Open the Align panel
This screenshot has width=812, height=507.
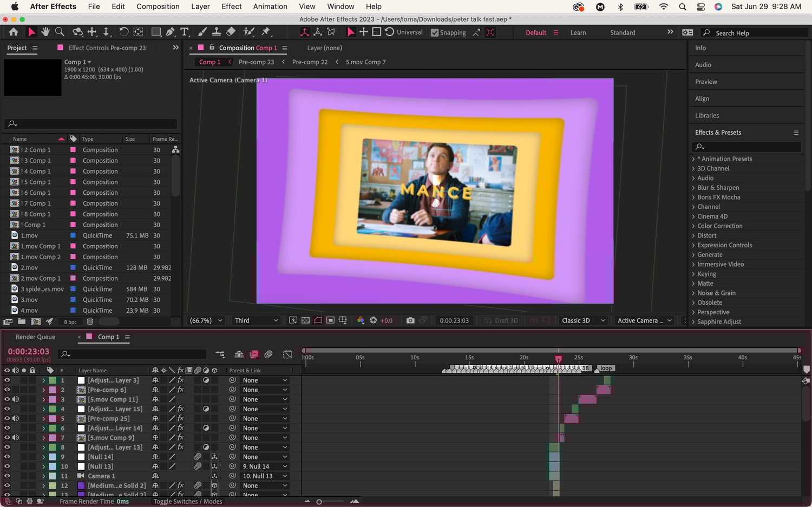point(702,98)
